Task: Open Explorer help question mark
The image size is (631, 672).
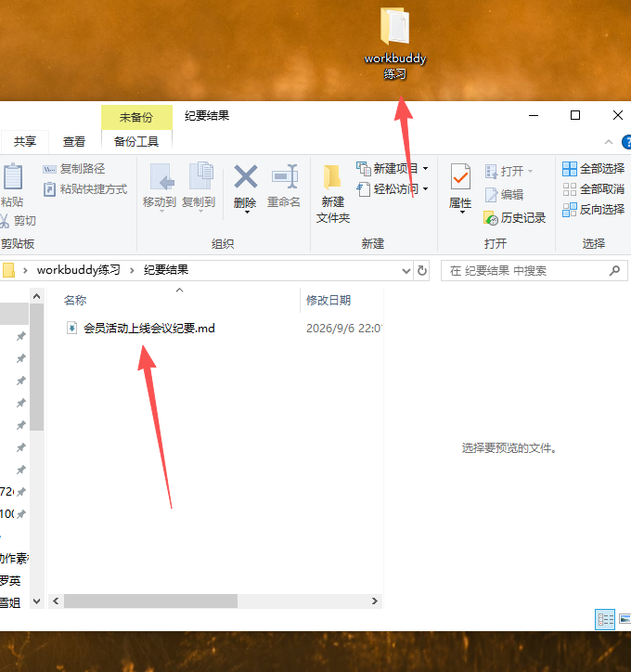Action: [626, 142]
